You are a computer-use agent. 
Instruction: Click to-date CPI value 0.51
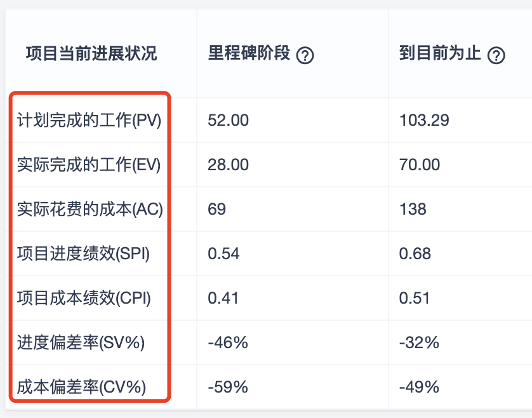(415, 298)
